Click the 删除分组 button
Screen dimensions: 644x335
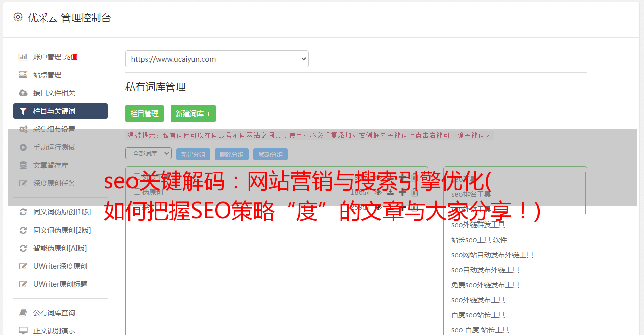tap(232, 154)
